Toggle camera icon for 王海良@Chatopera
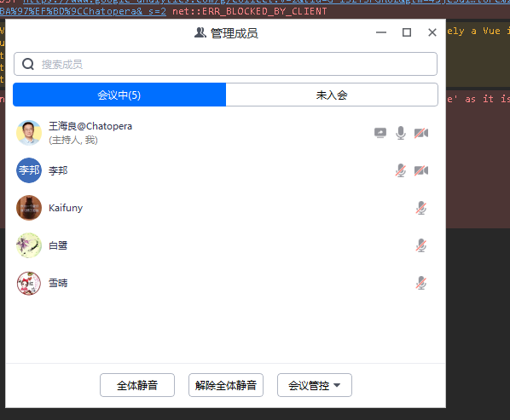Screen dimensions: 510x420 pos(421,133)
